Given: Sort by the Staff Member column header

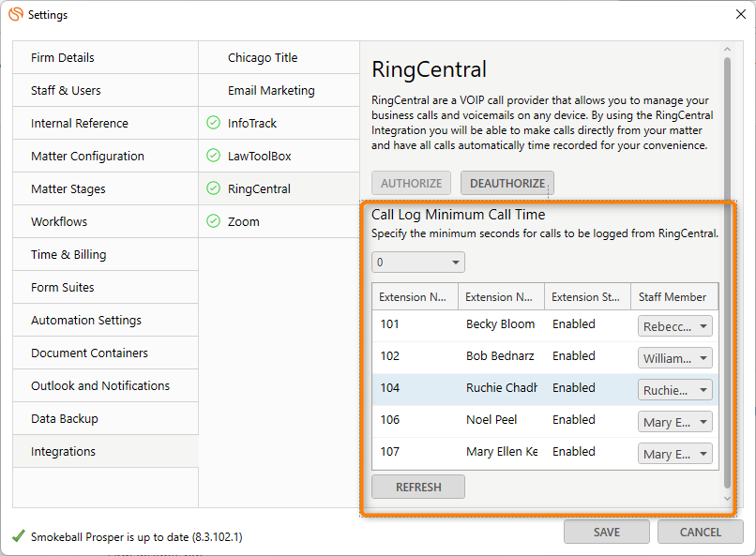Looking at the screenshot, I should 674,297.
